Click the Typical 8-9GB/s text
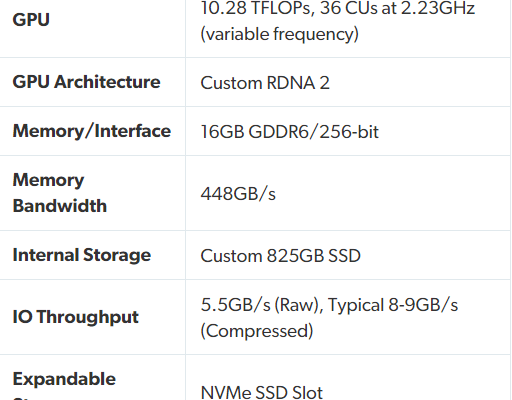The image size is (512, 400). click(x=393, y=305)
